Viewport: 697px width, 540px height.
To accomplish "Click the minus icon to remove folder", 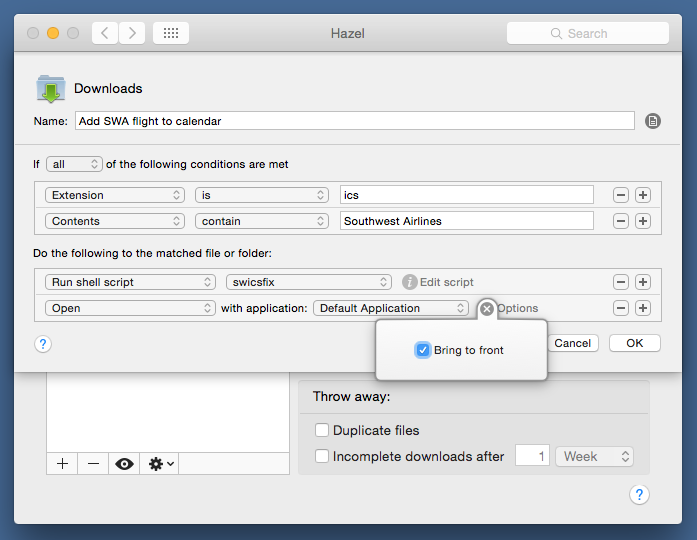I will tap(93, 464).
